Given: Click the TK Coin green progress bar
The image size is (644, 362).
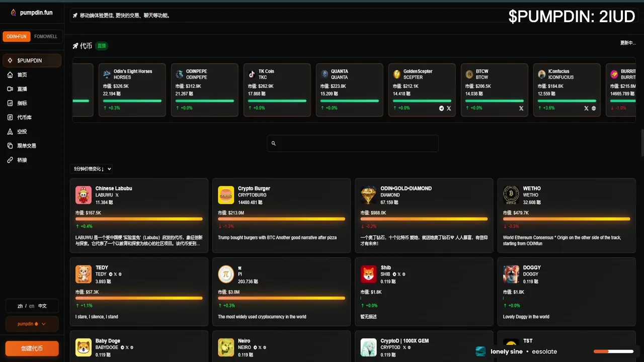Looking at the screenshot, I should click(277, 101).
